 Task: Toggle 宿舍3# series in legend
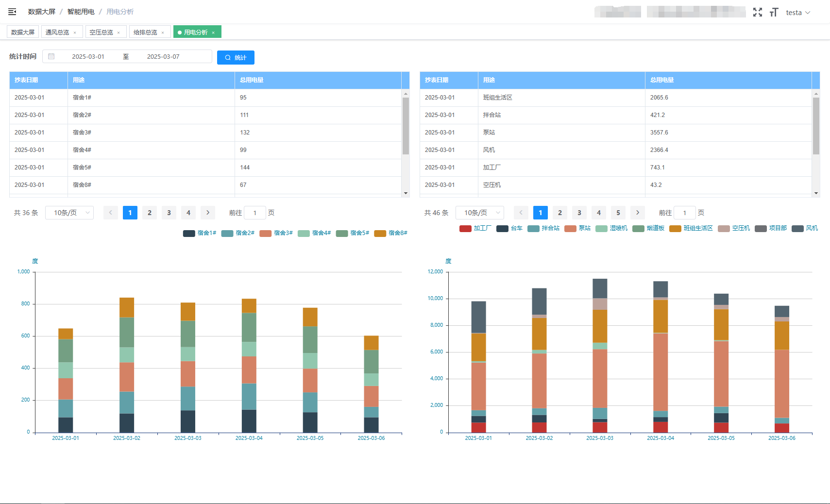(x=276, y=233)
